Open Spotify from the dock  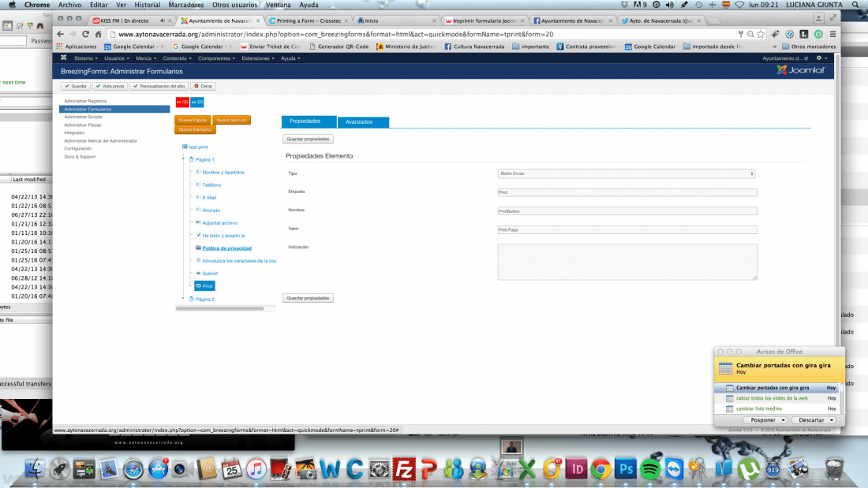coord(650,469)
